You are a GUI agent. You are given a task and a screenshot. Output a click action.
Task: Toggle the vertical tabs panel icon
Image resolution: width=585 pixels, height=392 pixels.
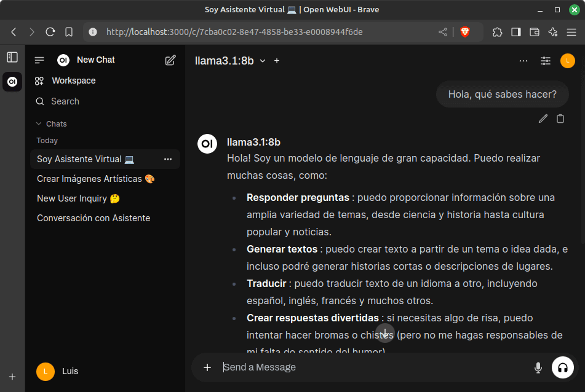(12, 57)
